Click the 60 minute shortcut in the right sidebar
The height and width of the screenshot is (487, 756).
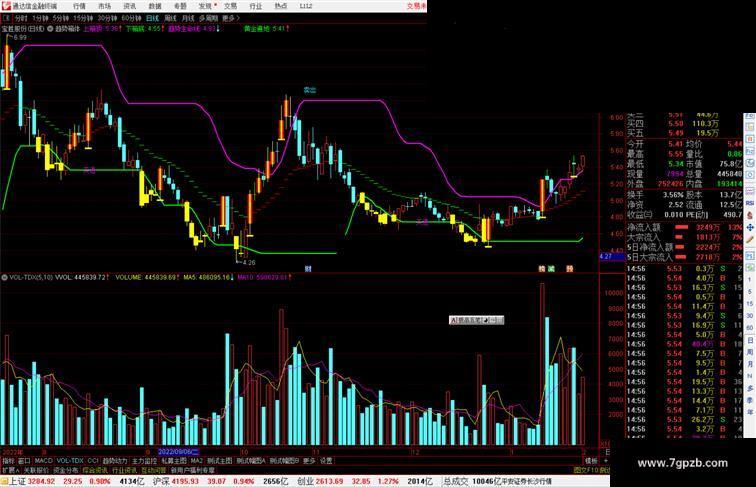pos(750,328)
